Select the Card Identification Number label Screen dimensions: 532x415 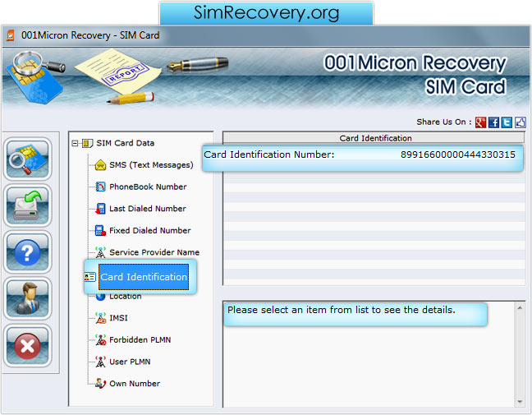(x=269, y=154)
